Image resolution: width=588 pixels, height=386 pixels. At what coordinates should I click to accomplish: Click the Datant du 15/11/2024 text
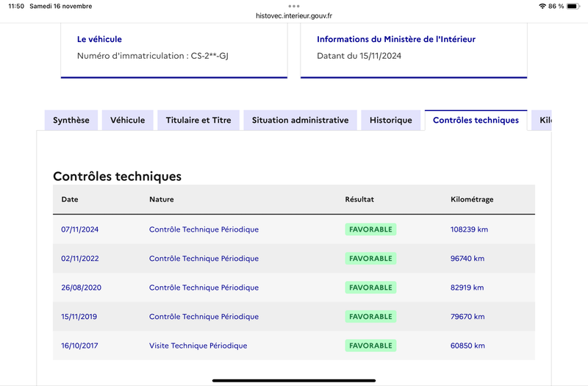tap(359, 56)
